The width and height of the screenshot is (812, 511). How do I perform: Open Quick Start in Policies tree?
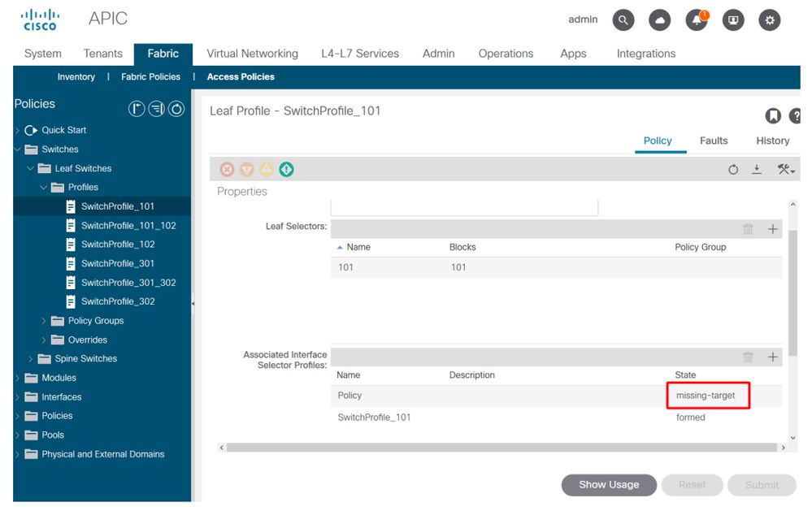pos(63,130)
